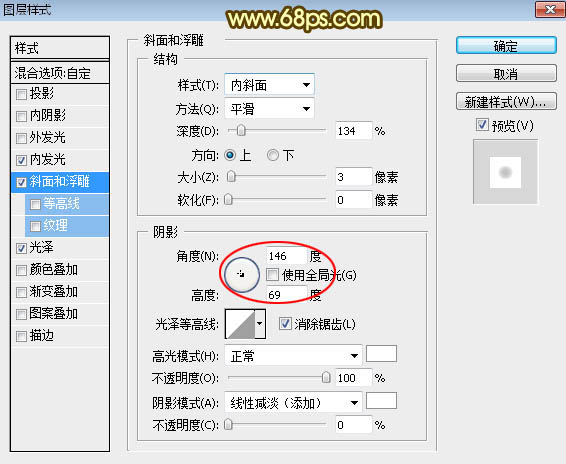
Task: Click the 确定 OK button
Action: click(x=506, y=46)
